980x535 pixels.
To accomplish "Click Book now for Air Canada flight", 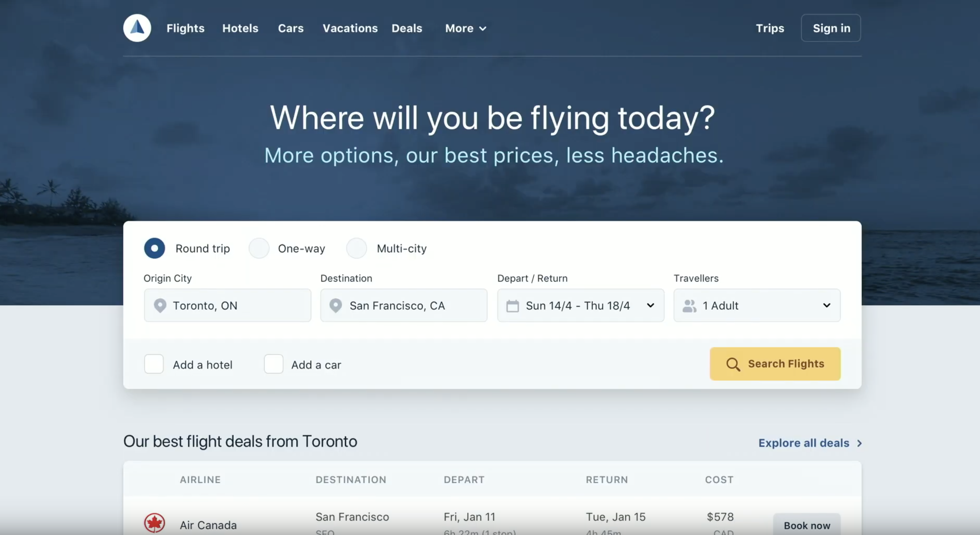I will [x=807, y=525].
